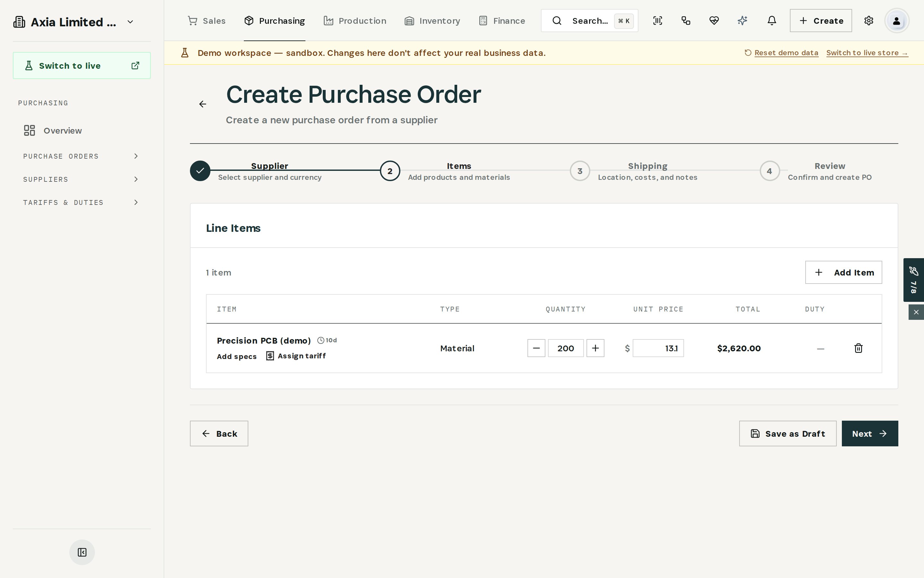Click Save as Draft
The width and height of the screenshot is (924, 578).
pos(788,433)
